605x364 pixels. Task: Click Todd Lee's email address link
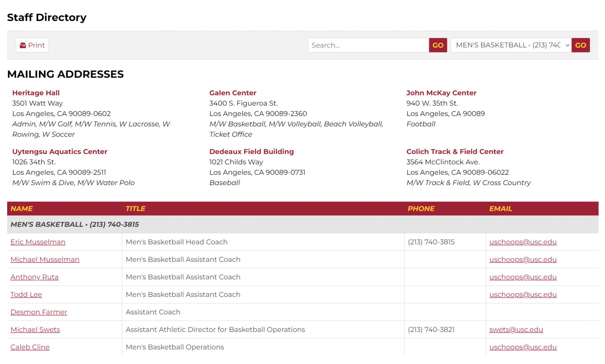(523, 295)
